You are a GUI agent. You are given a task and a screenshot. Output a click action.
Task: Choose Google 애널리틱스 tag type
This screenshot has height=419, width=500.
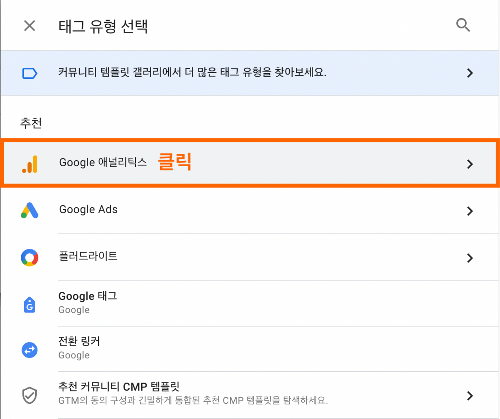250,163
